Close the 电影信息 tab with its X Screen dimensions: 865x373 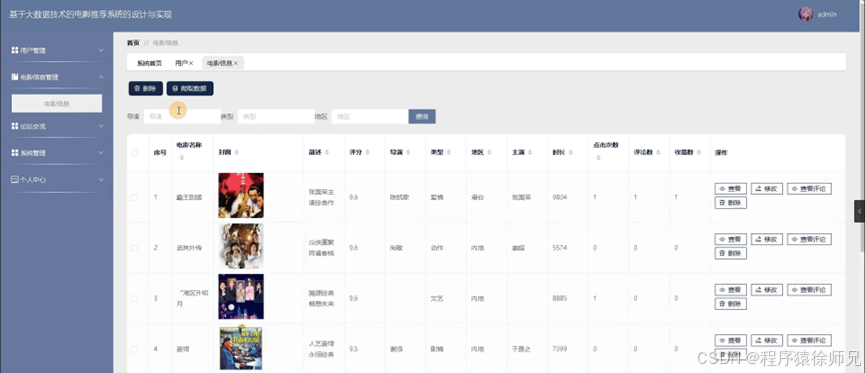(x=236, y=63)
